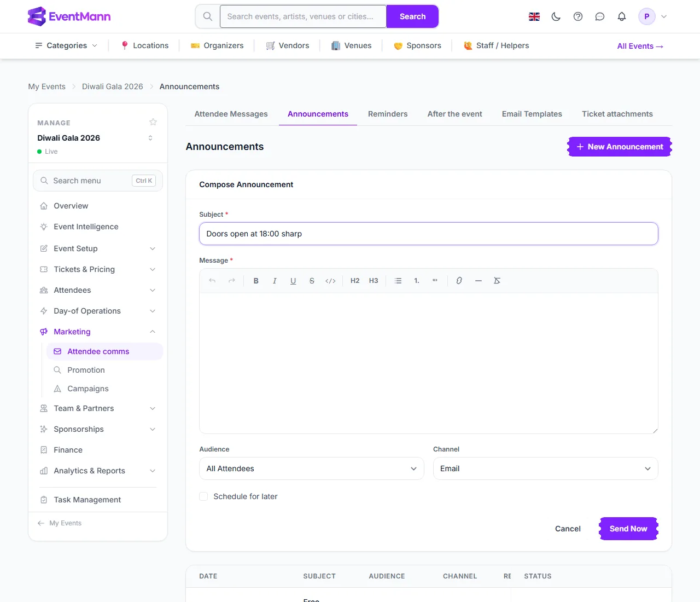Insert horizontal rule in message editor
The image size is (700, 602).
point(479,281)
